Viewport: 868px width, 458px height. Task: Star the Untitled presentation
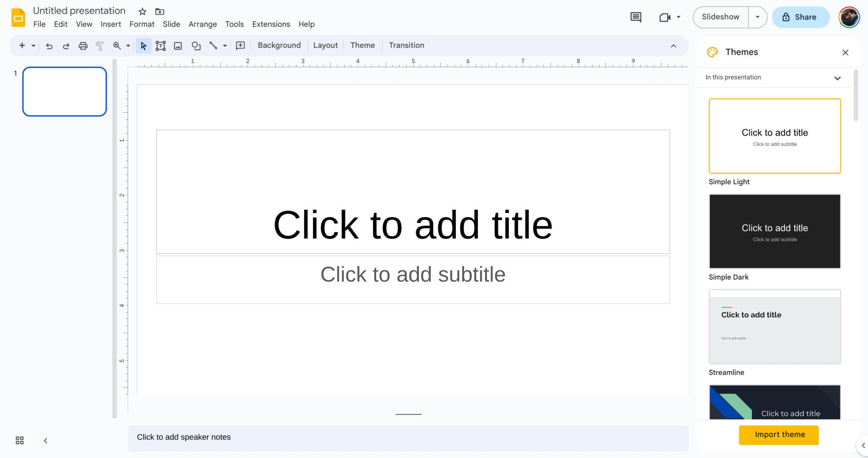click(142, 11)
